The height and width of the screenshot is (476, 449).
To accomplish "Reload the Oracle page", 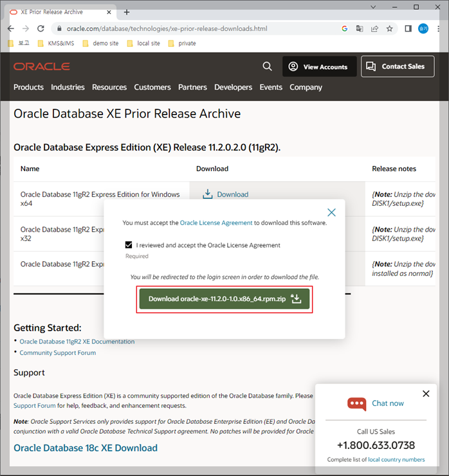I will [41, 28].
